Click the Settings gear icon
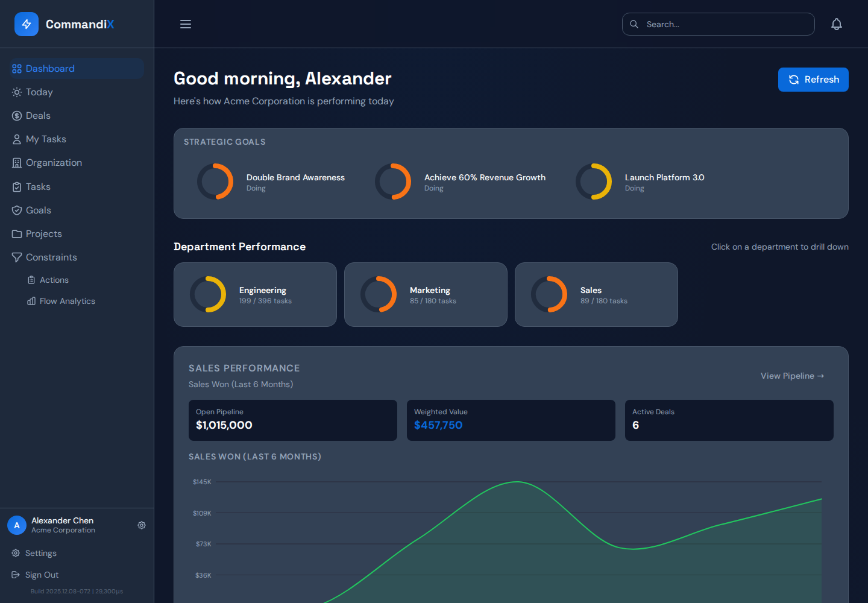Viewport: 868px width, 603px height. [16, 553]
